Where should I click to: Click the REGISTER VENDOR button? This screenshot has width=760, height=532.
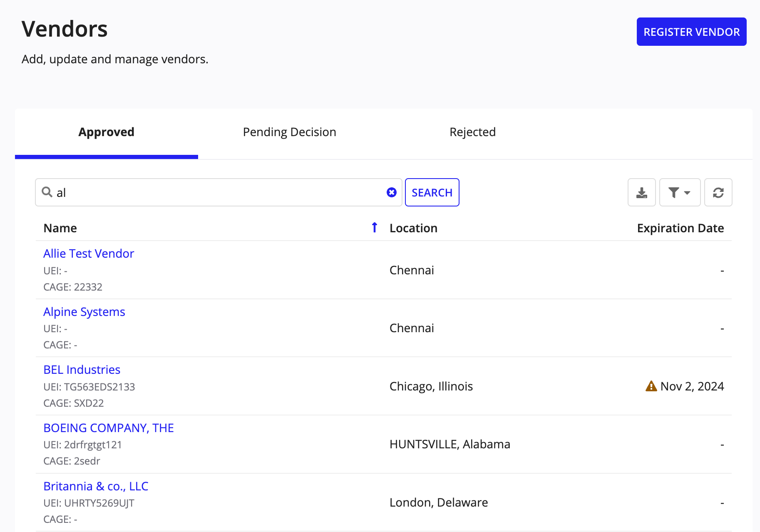click(x=691, y=32)
